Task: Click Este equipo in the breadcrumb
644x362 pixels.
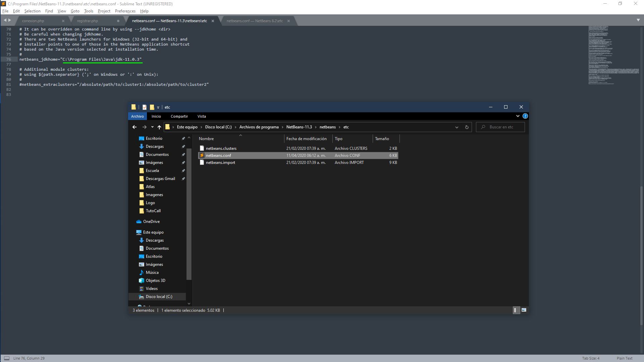Action: [x=187, y=127]
